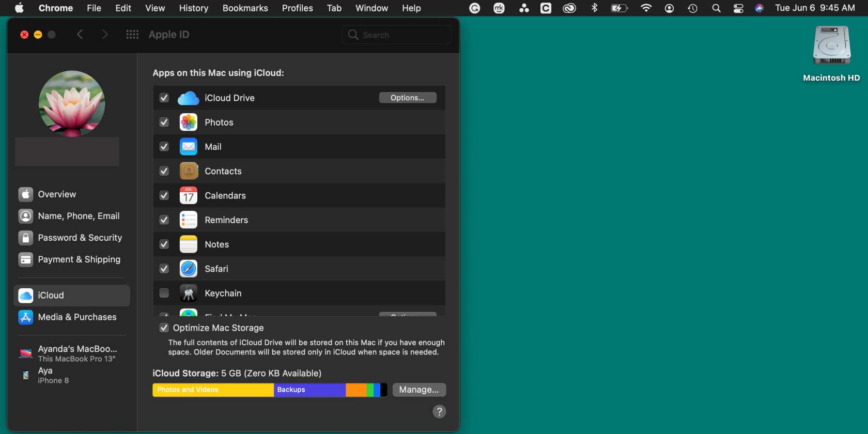Click Manage iCloud storage button
Screen dimensions: 868x434
click(419, 390)
